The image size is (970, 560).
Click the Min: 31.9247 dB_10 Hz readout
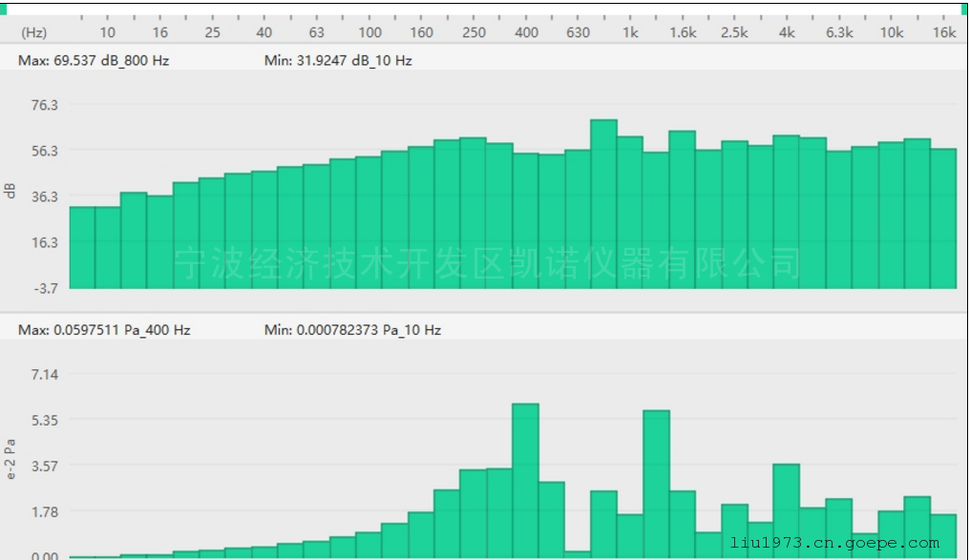pos(338,60)
